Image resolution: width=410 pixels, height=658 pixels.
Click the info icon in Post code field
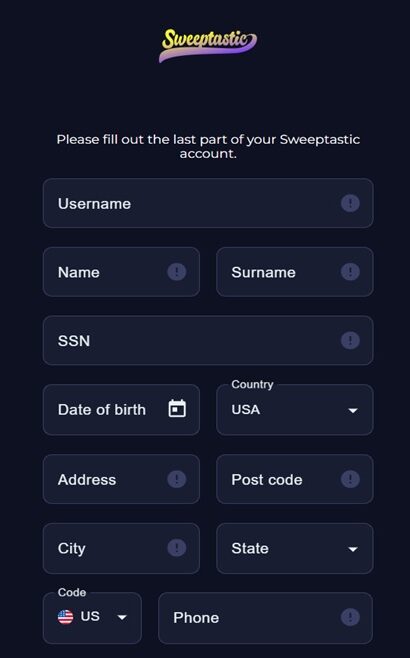(x=350, y=479)
